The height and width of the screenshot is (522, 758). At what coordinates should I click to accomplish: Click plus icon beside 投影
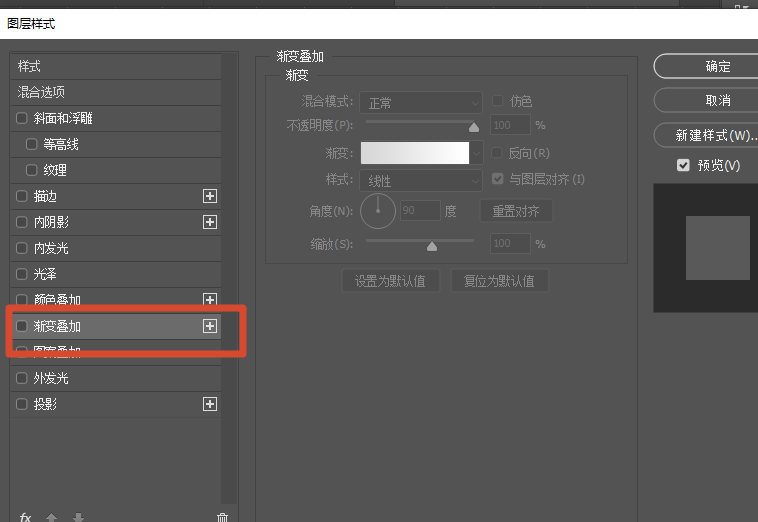tap(210, 404)
